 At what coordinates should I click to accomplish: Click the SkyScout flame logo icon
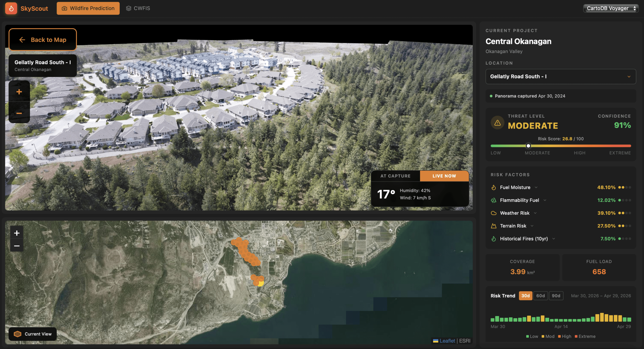[11, 8]
